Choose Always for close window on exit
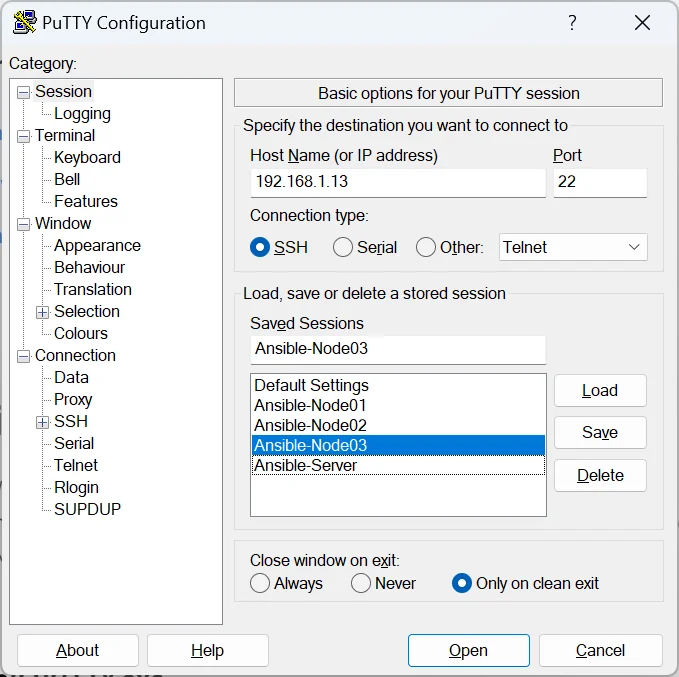The image size is (679, 677). [260, 583]
